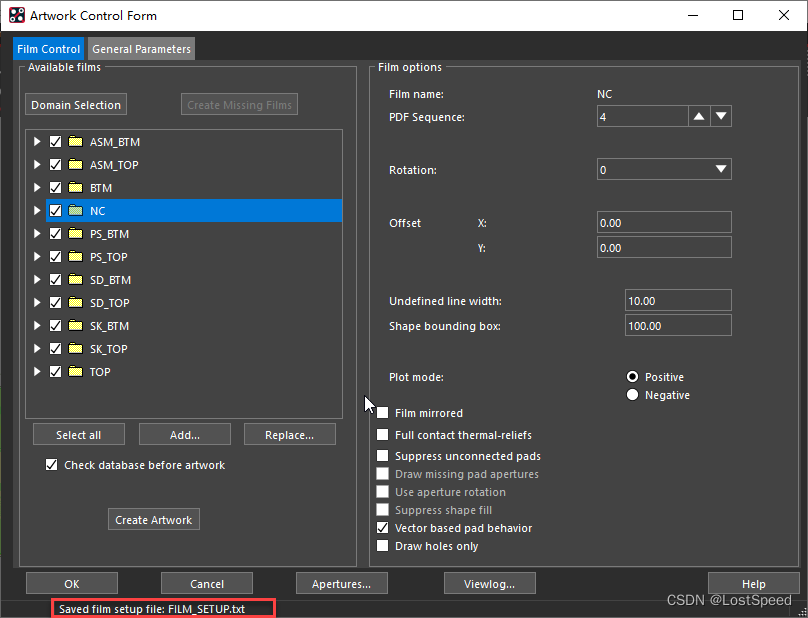
Task: Switch to the General Parameters tab
Action: click(x=141, y=49)
